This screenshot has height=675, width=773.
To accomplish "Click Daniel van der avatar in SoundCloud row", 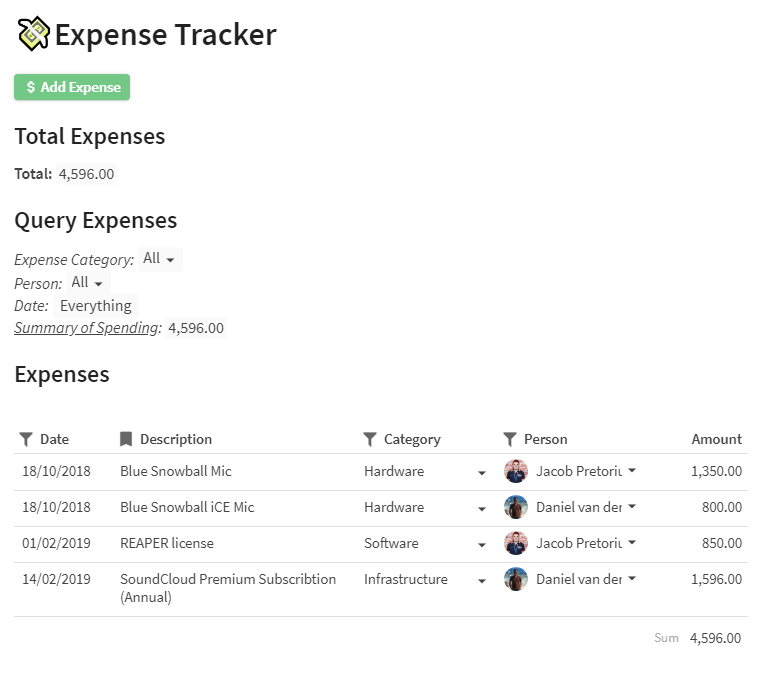I will click(516, 579).
